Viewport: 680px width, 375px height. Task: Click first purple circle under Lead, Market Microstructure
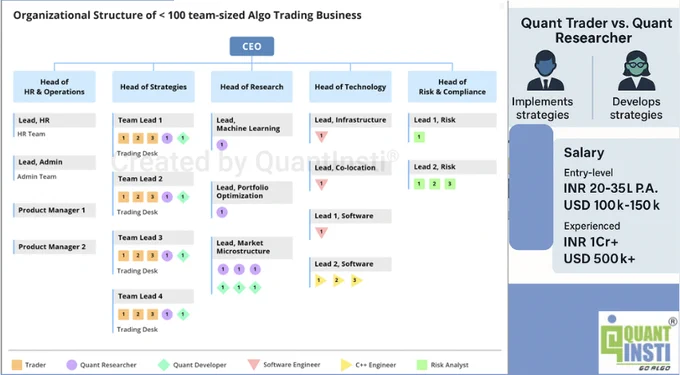(x=223, y=269)
